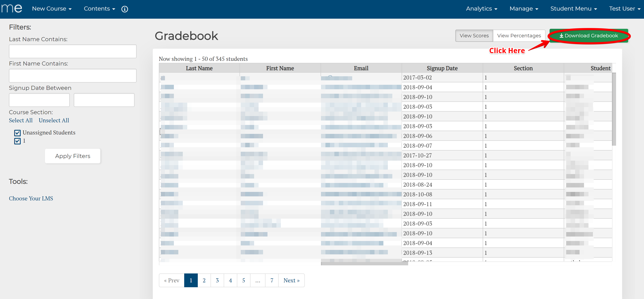Toggle the Unassigned Students checkbox
Screen dimensions: 644x299
click(x=17, y=133)
